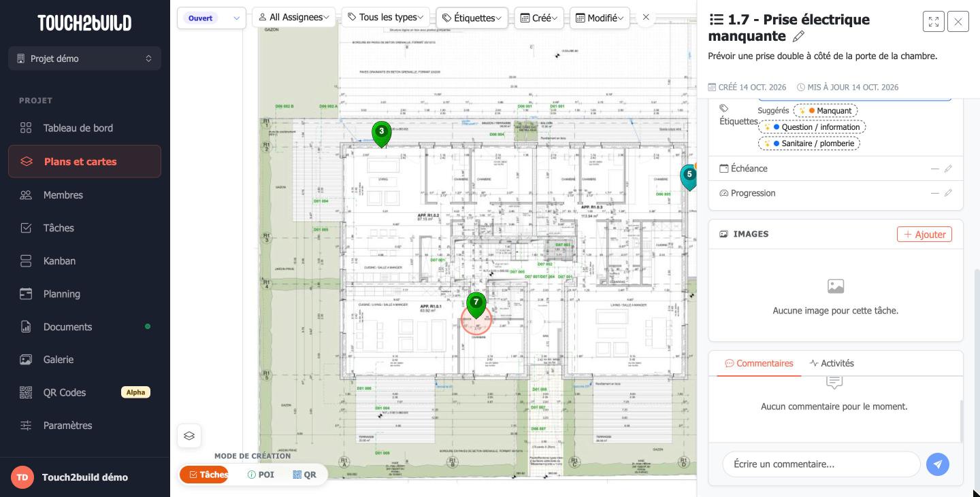Switch creation mode to QR
The height and width of the screenshot is (497, 980).
pos(304,475)
